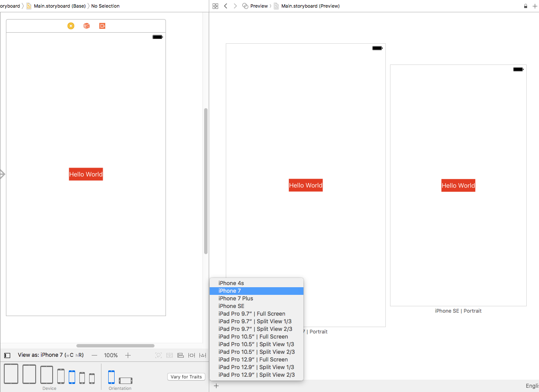Add another assistant editor with plus
Image resolution: width=539 pixels, height=392 pixels.
click(534, 6)
